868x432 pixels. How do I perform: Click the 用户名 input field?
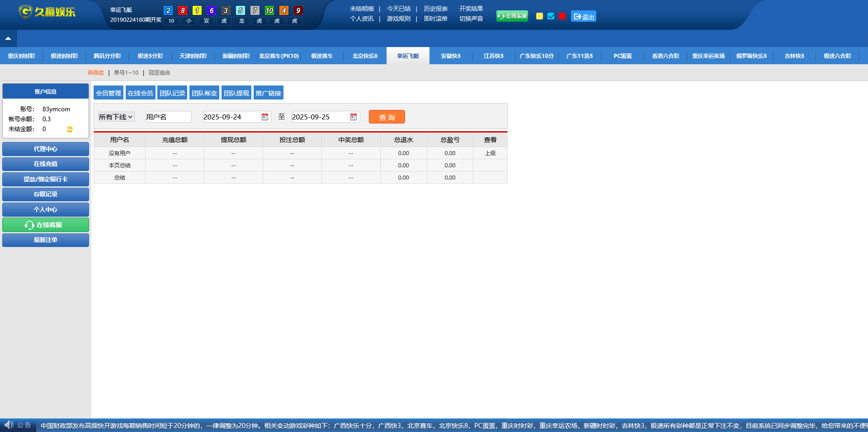click(x=168, y=117)
